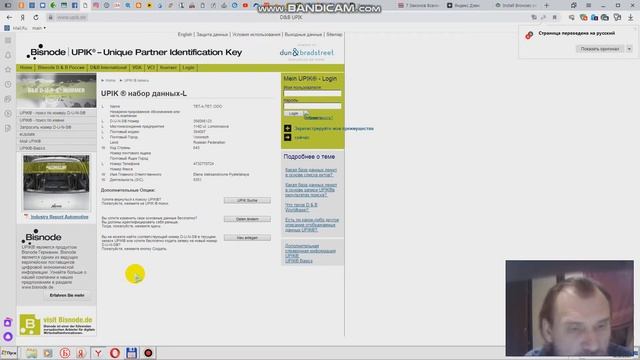Open the Industry Report Automotive link

click(59, 217)
